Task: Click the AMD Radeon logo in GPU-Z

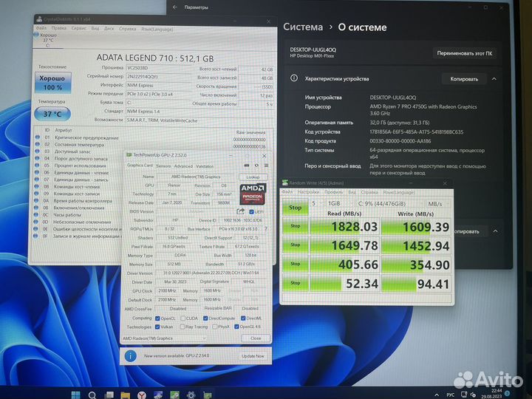Action: [x=253, y=194]
